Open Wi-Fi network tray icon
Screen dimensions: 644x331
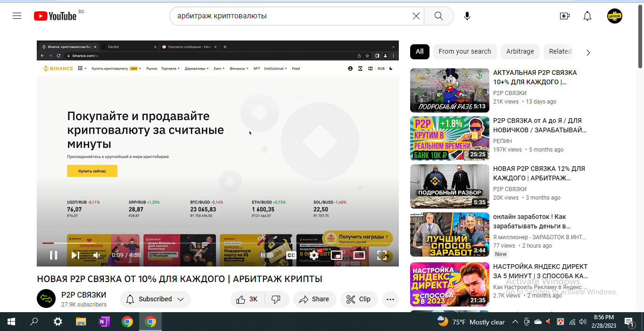[572, 322]
